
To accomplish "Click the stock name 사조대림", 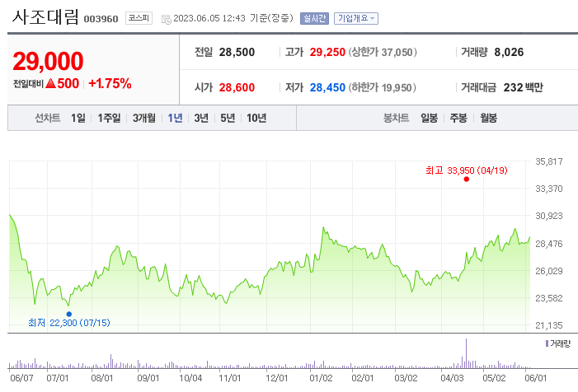I will [x=45, y=17].
